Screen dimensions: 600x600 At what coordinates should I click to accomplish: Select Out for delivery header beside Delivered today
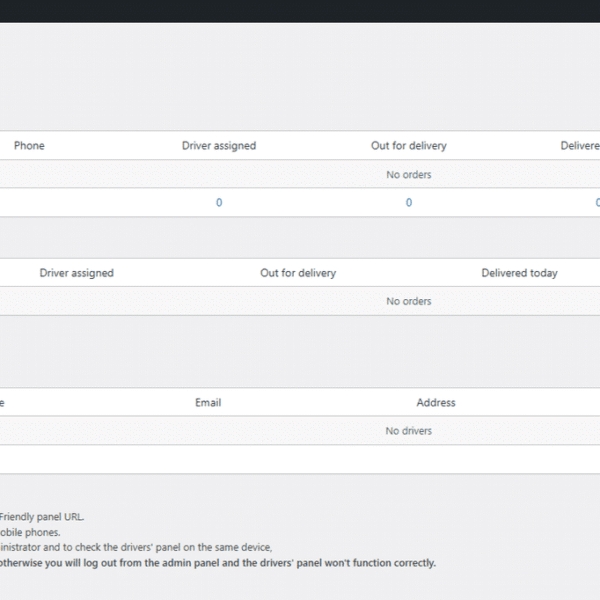298,273
